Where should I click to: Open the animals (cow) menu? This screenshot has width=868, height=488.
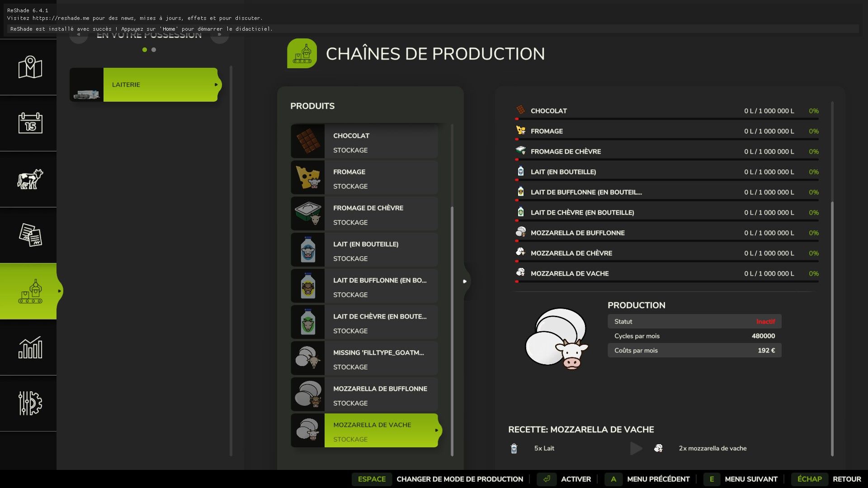(30, 179)
